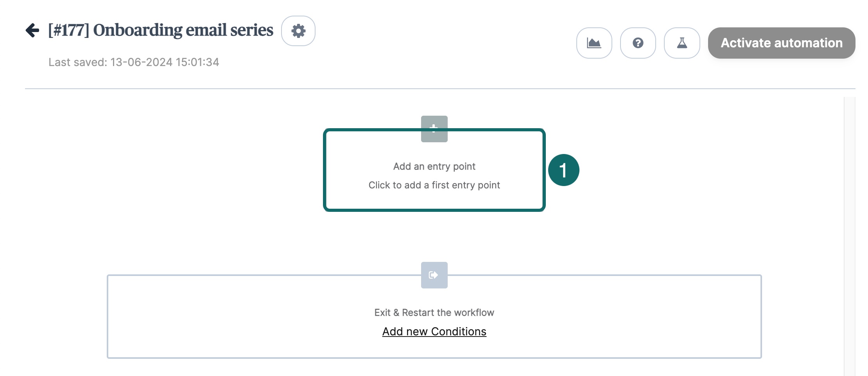Click the '[#177] Onboarding email series' title
This screenshot has width=868, height=376.
[x=161, y=30]
